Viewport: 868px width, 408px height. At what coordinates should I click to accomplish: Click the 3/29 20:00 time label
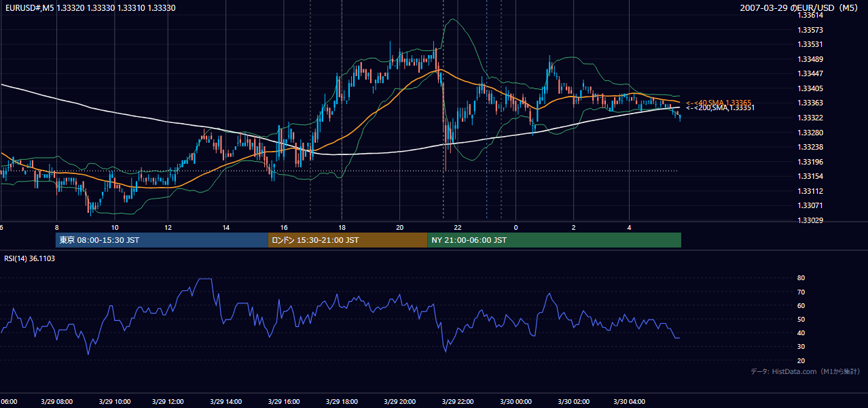tap(399, 401)
